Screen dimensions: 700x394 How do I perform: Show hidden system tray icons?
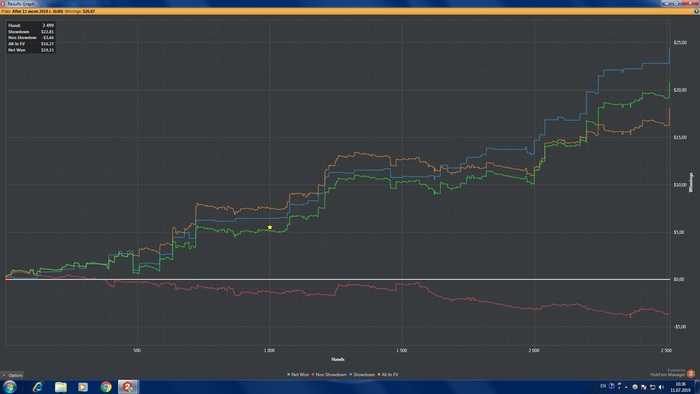pyautogui.click(x=626, y=387)
